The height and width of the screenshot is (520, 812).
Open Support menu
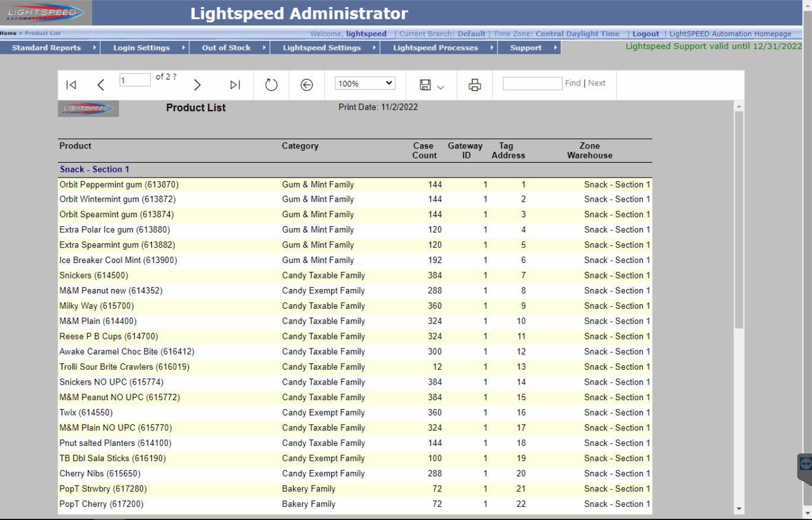(530, 47)
